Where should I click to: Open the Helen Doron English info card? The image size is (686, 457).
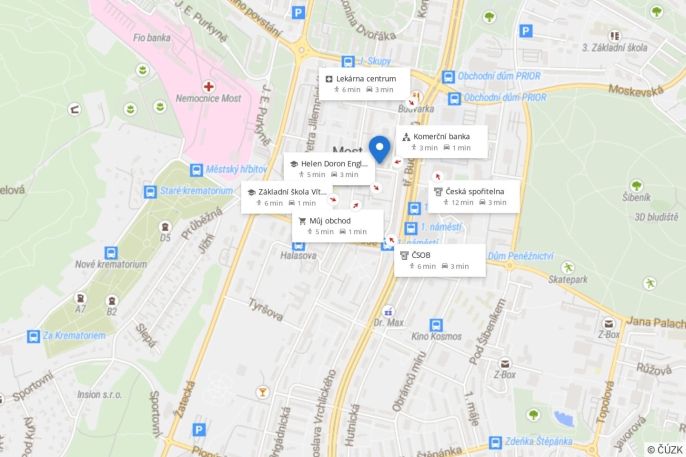click(x=329, y=169)
